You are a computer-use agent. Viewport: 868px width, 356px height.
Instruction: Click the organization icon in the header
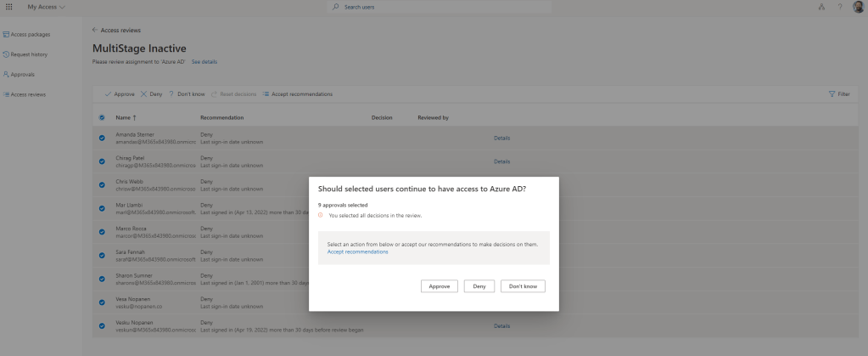(820, 8)
